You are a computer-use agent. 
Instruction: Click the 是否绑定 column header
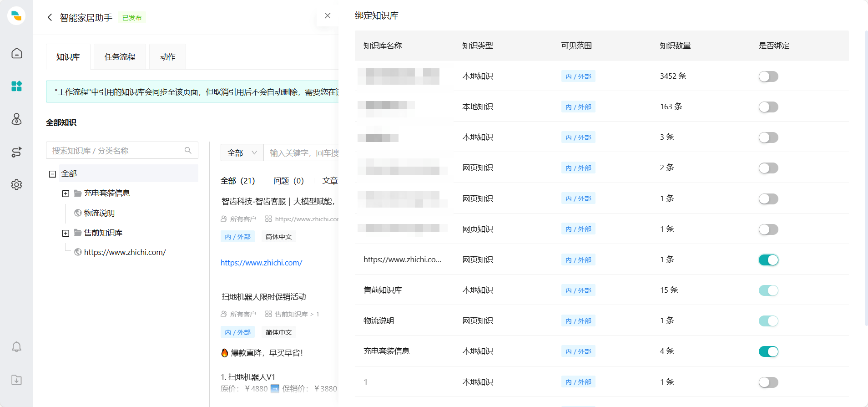pos(774,46)
